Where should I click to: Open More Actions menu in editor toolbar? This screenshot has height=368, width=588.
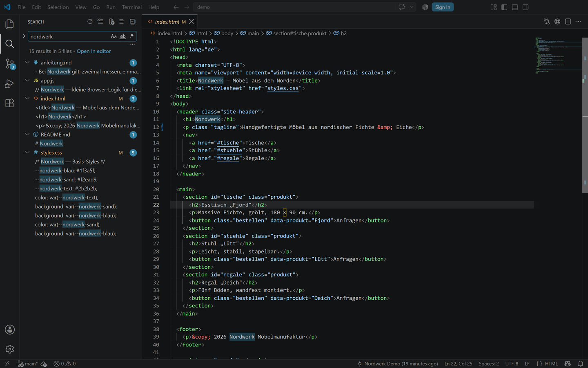(x=579, y=22)
